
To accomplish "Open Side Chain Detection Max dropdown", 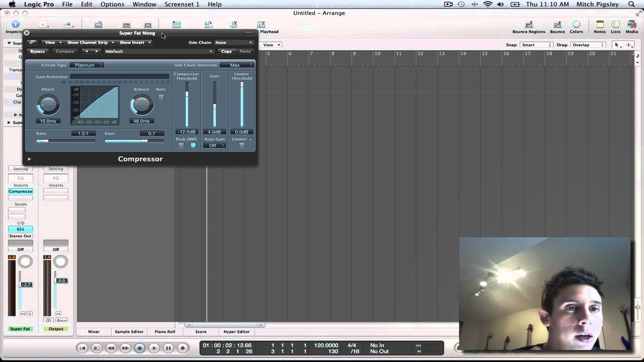I will point(237,65).
